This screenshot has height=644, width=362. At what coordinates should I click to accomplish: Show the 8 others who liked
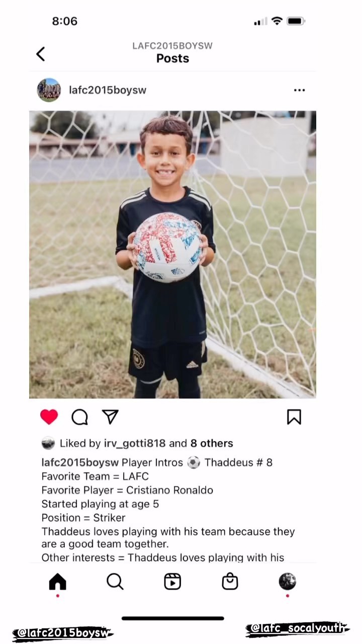212,443
